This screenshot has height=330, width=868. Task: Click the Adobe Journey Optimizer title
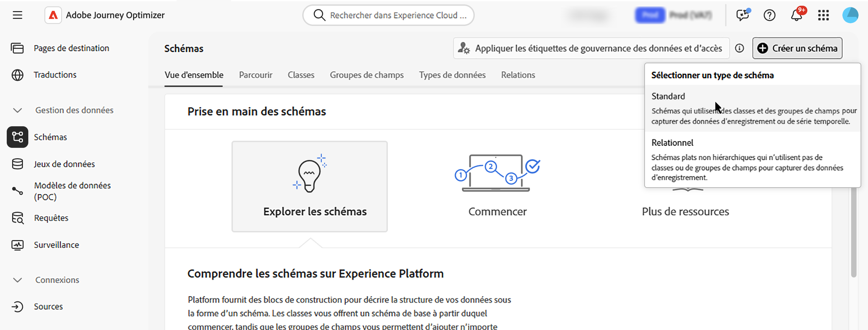point(115,15)
